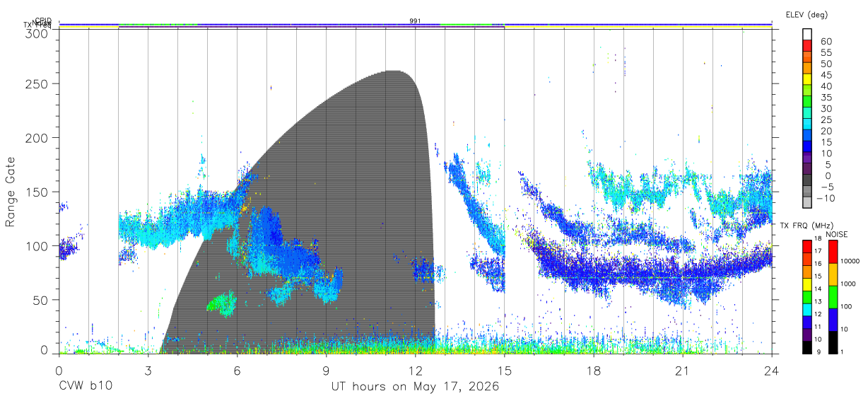Click the 6 tick on UT hours axis

coord(237,371)
